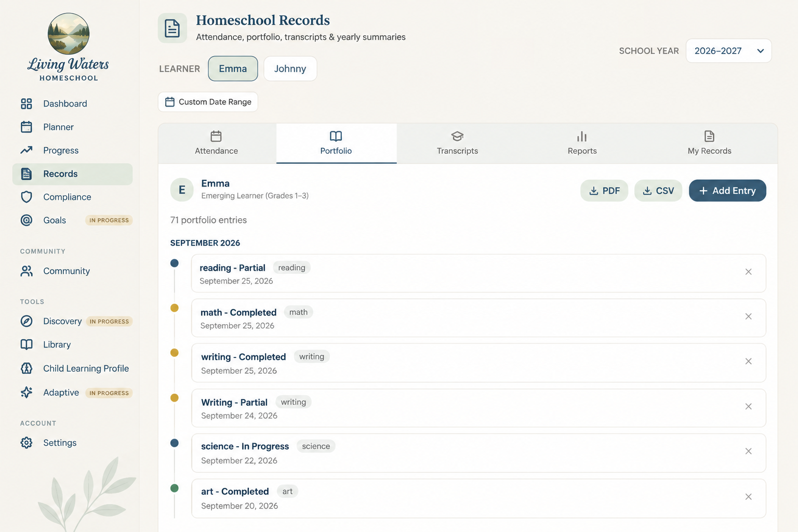Select learner Emma
798x532 pixels.
233,69
